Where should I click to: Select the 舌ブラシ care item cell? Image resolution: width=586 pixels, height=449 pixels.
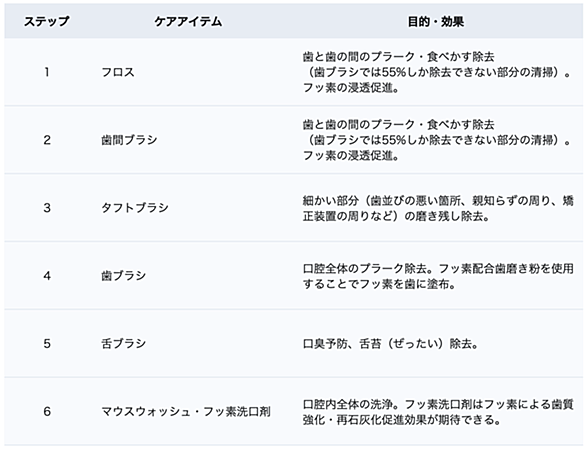coord(124,343)
